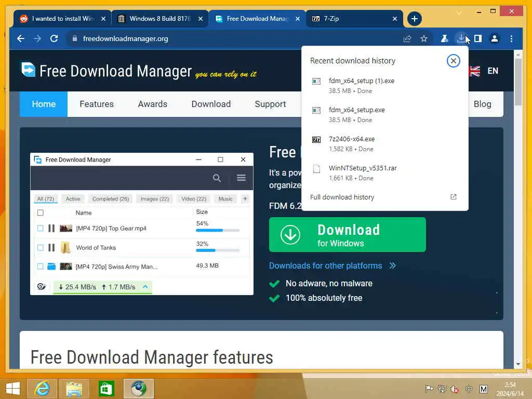Open the Support navigation item
Image resolution: width=532 pixels, height=399 pixels.
click(x=270, y=104)
